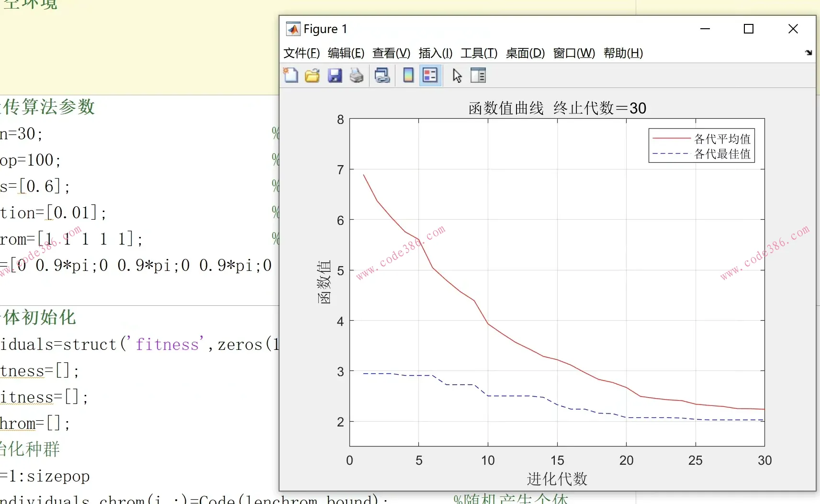This screenshot has height=504, width=820.
Task: Print the figure using the printer icon
Action: (x=357, y=76)
